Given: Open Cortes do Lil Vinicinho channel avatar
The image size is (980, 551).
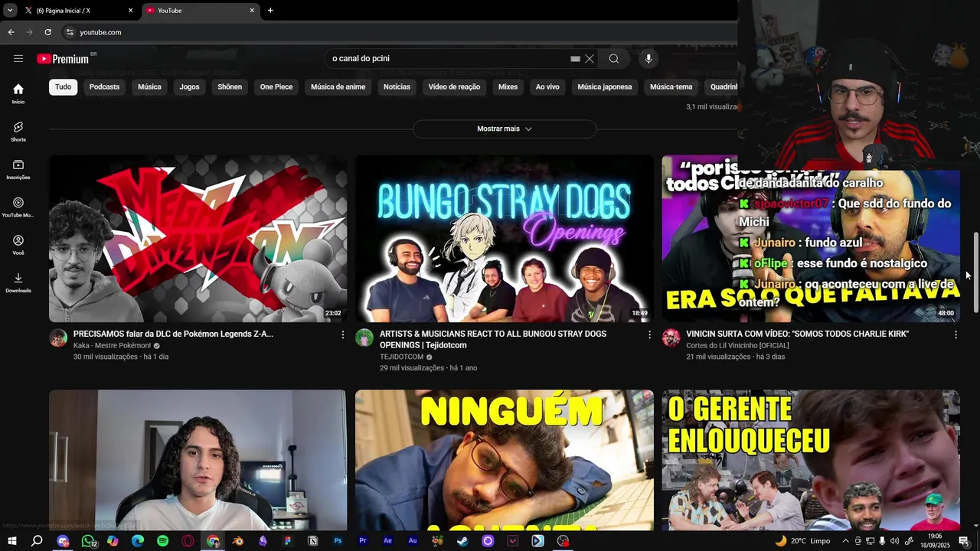Looking at the screenshot, I should (x=671, y=338).
